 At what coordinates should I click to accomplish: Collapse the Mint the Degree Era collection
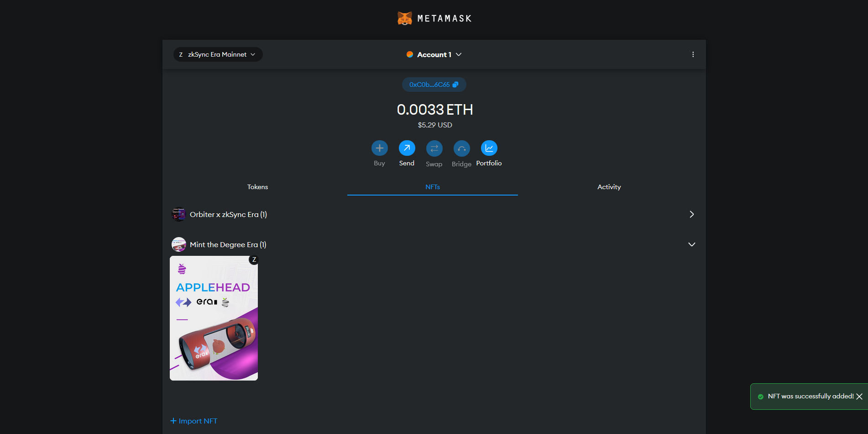point(691,244)
